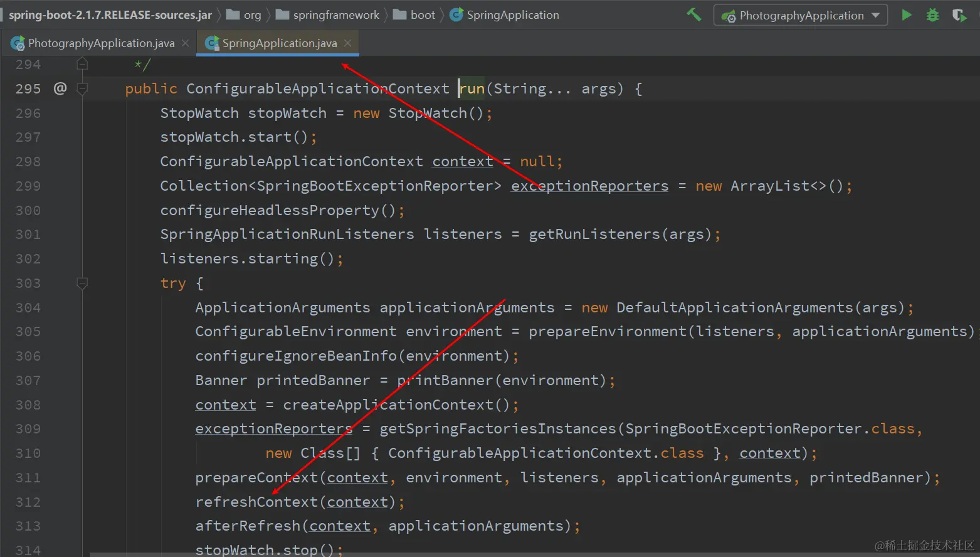Click line number 296 in the gutter
This screenshot has height=557, width=980.
[28, 113]
